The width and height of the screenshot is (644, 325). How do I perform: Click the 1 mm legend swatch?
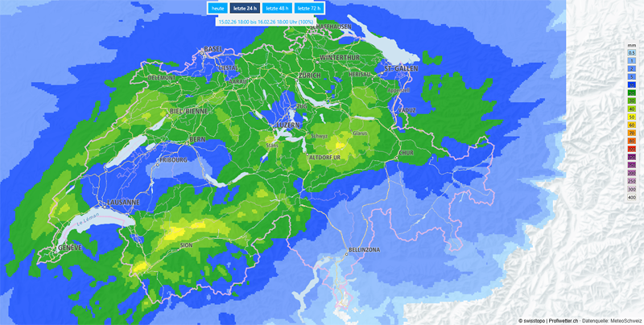tap(632, 60)
